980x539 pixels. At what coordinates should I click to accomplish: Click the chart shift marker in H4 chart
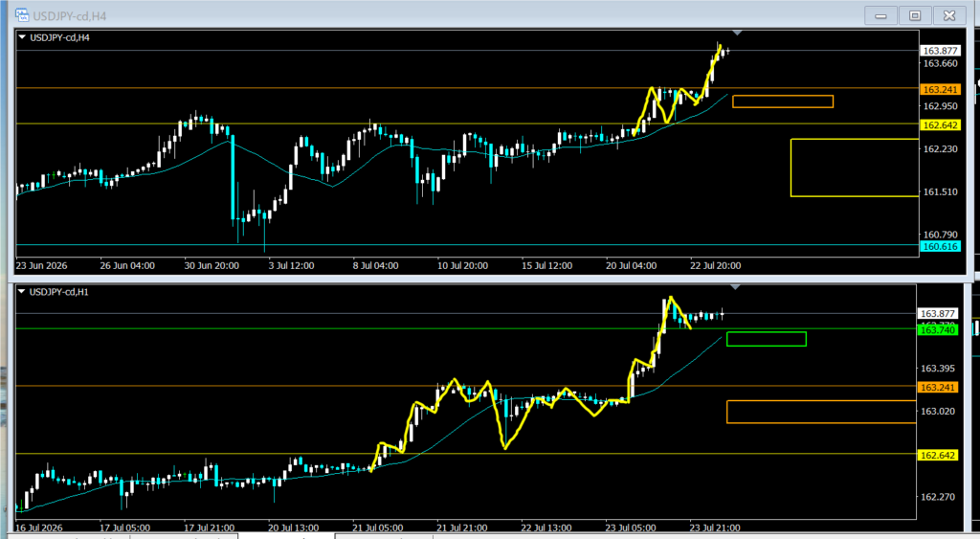(x=737, y=33)
